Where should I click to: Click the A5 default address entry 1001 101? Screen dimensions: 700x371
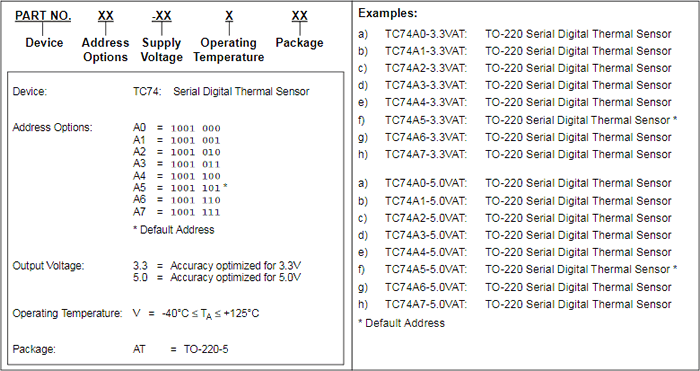point(196,188)
